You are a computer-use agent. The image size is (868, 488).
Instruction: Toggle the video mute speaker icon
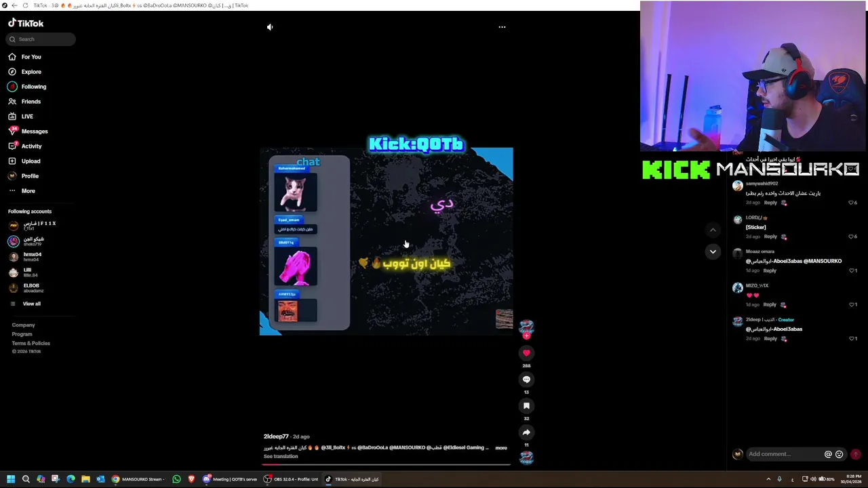(x=270, y=27)
